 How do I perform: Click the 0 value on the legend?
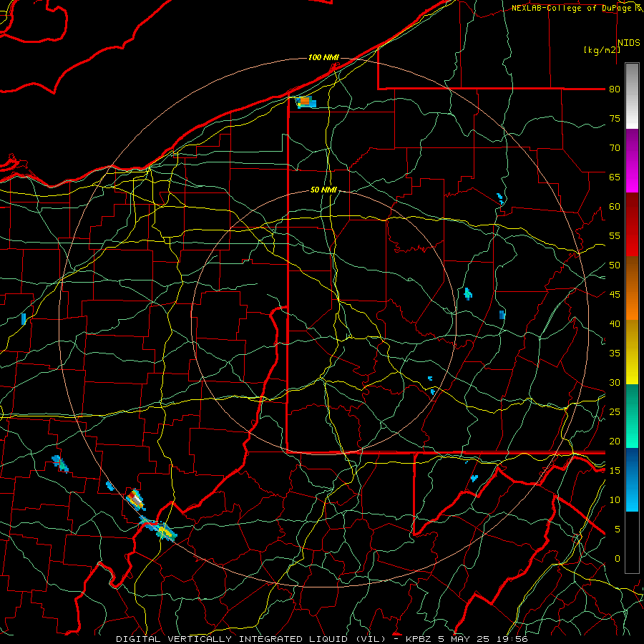click(618, 559)
